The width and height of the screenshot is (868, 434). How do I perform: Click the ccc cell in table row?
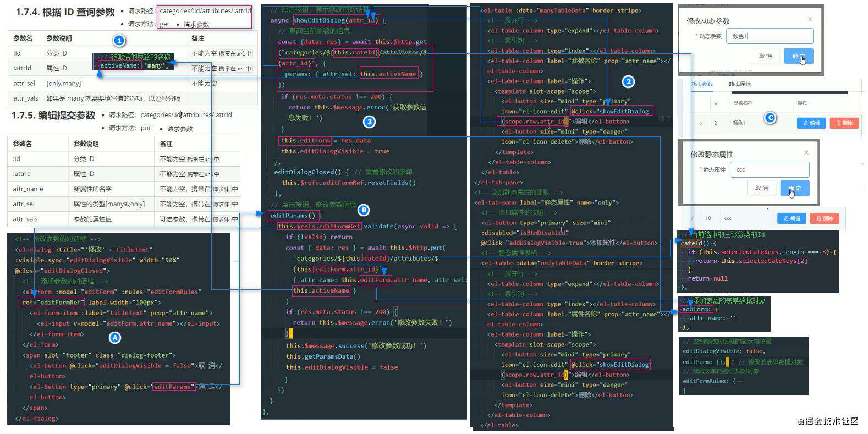click(x=728, y=218)
